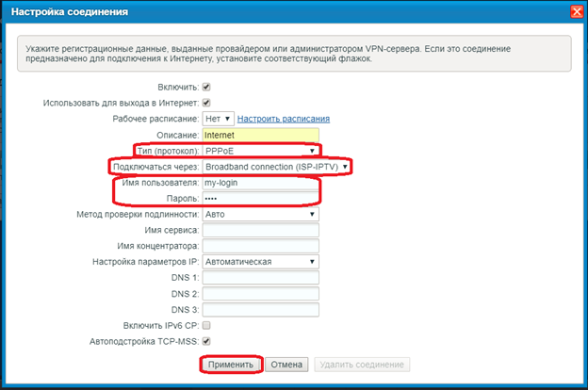Toggle Автоподстройка TCP-MSS checkbox
This screenshot has width=588, height=390.
[x=206, y=341]
